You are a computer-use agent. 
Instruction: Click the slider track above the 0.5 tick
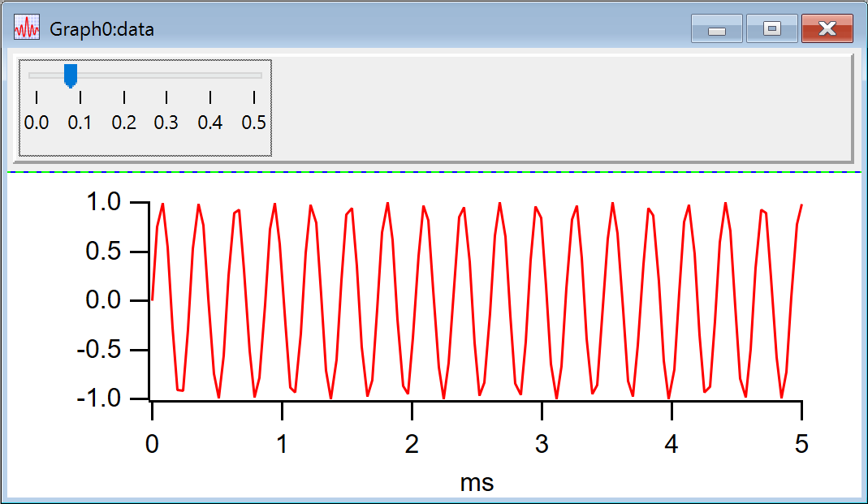click(x=254, y=75)
